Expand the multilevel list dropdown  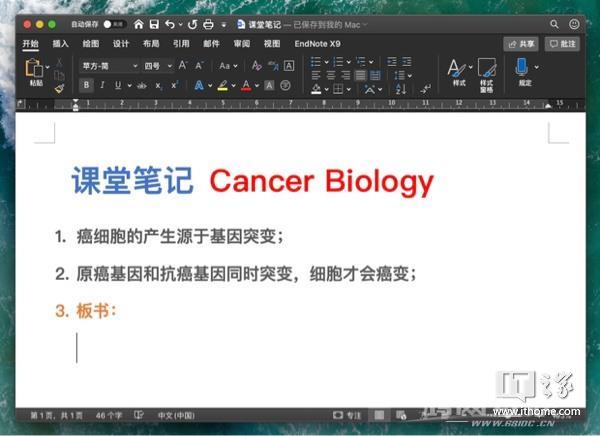click(371, 62)
